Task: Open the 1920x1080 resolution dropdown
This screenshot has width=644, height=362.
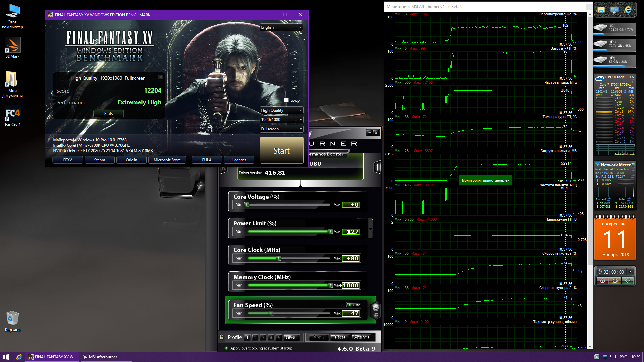Action: pyautogui.click(x=281, y=120)
